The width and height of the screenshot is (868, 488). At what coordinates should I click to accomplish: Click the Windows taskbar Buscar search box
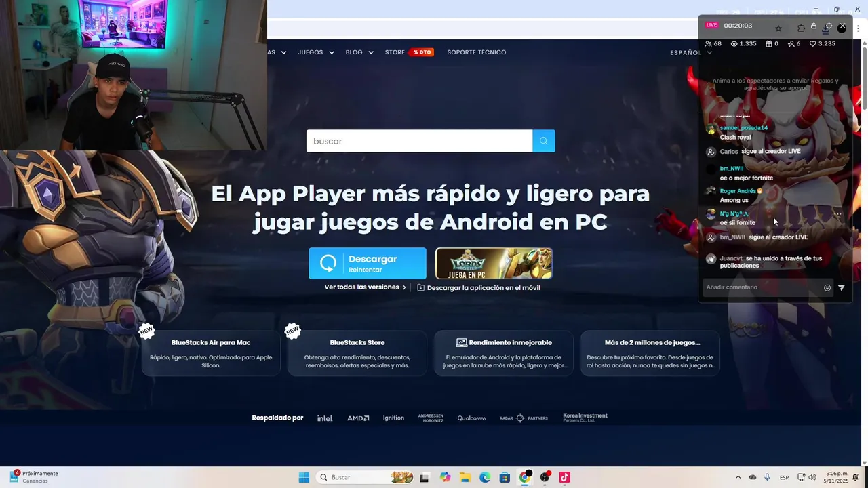point(366,477)
